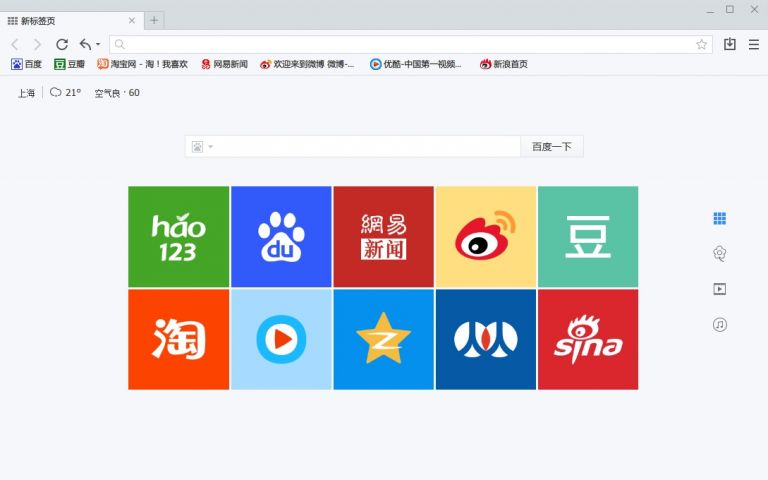Open the Renren dark blue tile
This screenshot has height=480, width=768.
tap(486, 339)
